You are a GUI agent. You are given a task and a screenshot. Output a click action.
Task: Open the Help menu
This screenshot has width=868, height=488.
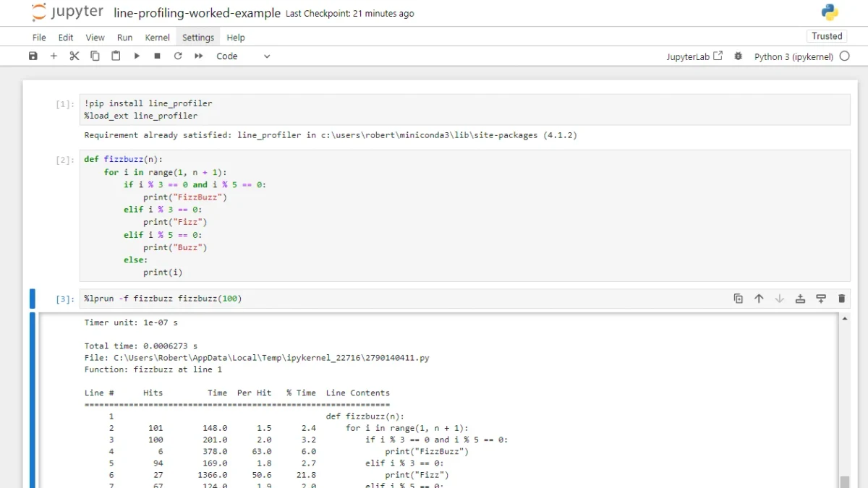tap(236, 38)
